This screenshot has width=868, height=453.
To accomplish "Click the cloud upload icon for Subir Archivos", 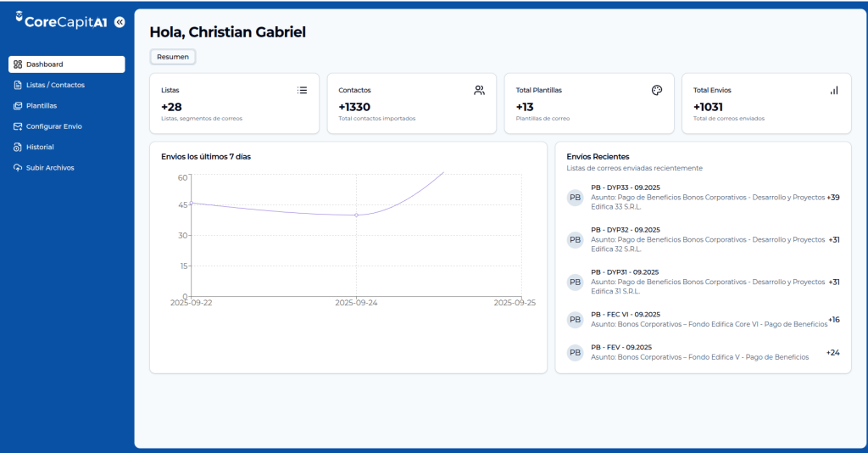I will (18, 168).
